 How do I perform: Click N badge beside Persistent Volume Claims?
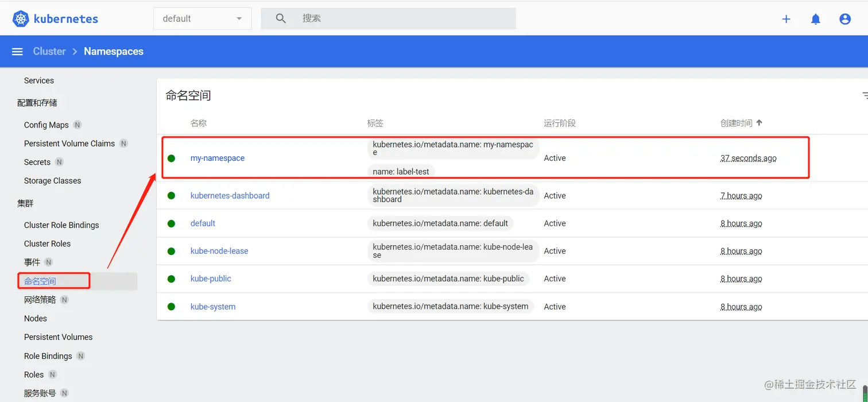tap(123, 144)
